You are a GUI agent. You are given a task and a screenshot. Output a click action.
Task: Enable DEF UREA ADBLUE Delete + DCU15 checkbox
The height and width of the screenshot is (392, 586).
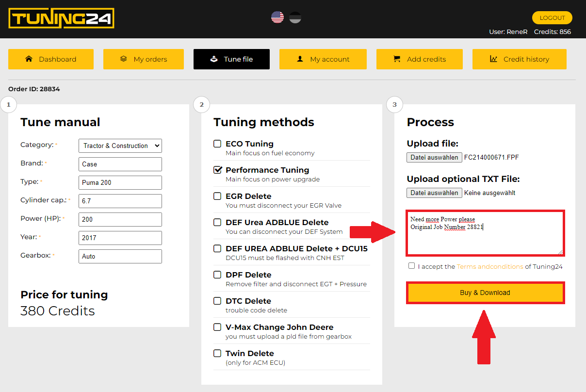pyautogui.click(x=217, y=248)
